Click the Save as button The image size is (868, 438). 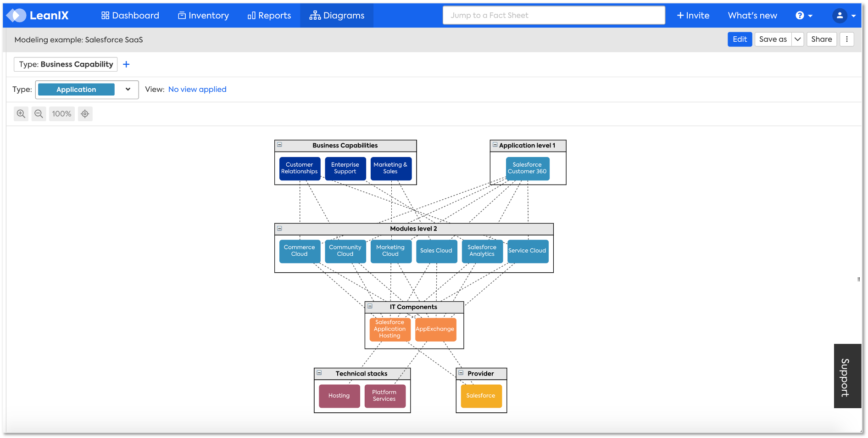(x=773, y=39)
